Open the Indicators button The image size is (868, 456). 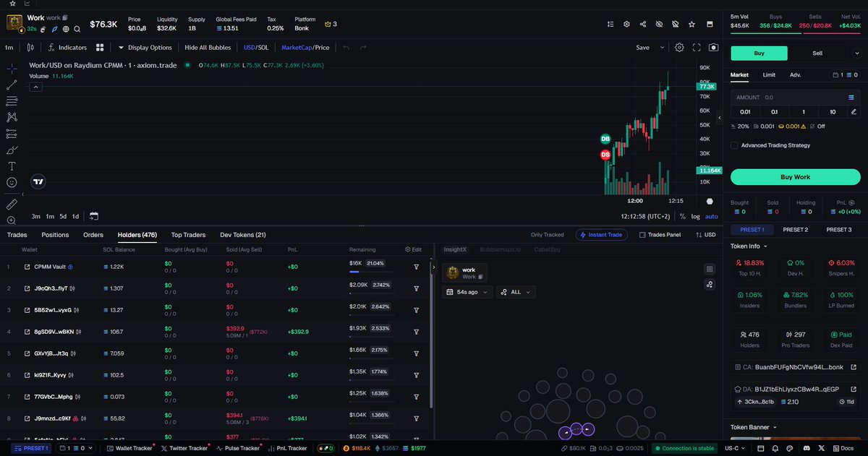tap(67, 48)
